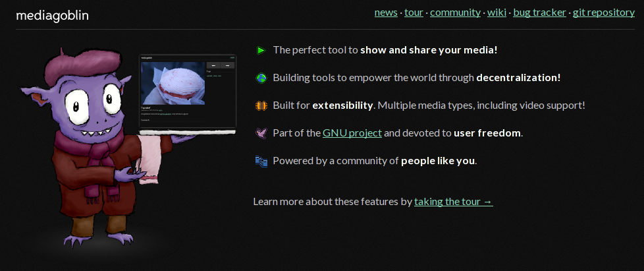The height and width of the screenshot is (271, 644).
Task: Click the green play arrow icon
Action: coord(261,51)
